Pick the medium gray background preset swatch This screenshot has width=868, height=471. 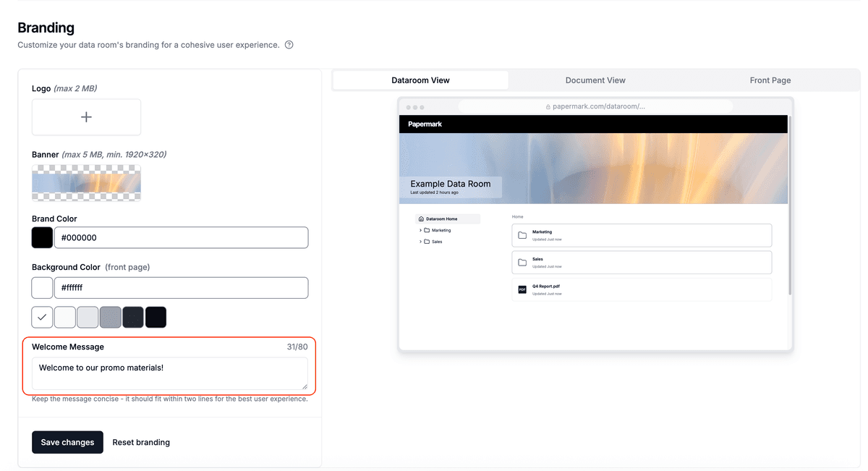click(110, 317)
